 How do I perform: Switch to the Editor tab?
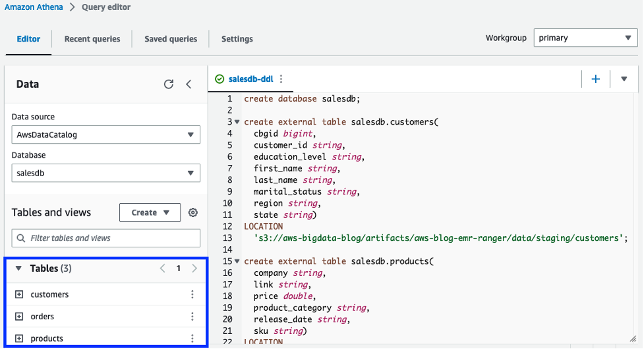click(28, 39)
